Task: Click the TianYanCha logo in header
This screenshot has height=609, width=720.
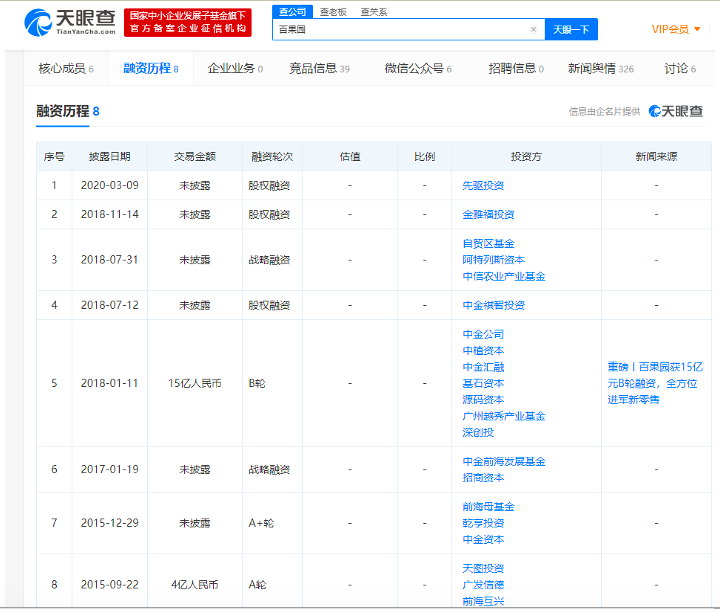Action: (x=68, y=22)
